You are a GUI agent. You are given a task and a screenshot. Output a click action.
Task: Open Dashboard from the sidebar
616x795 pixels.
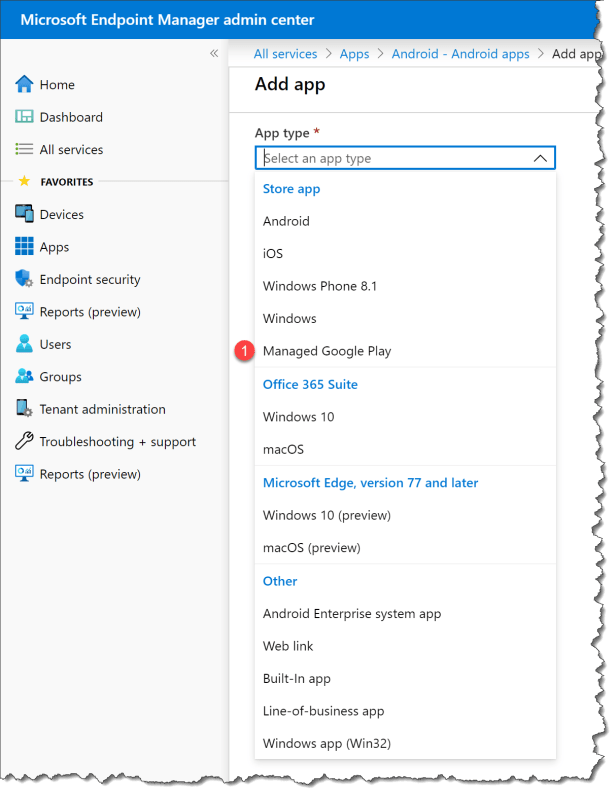[71, 117]
